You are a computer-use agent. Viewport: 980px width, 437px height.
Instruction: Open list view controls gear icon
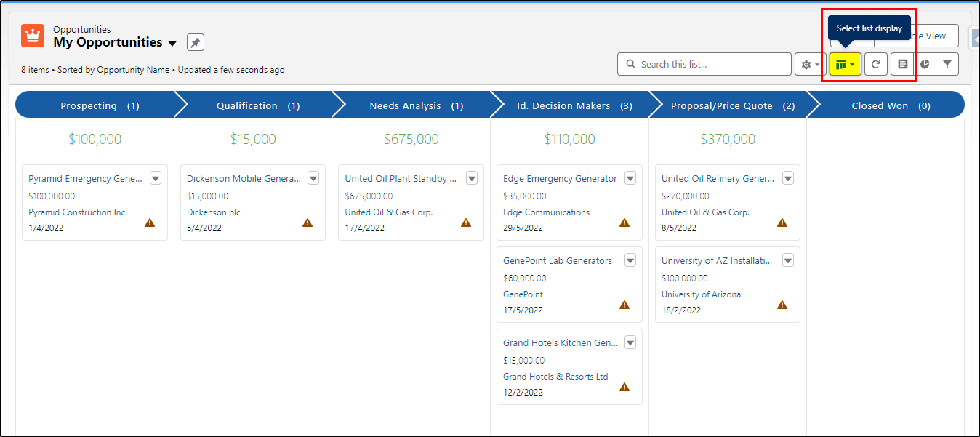point(810,64)
